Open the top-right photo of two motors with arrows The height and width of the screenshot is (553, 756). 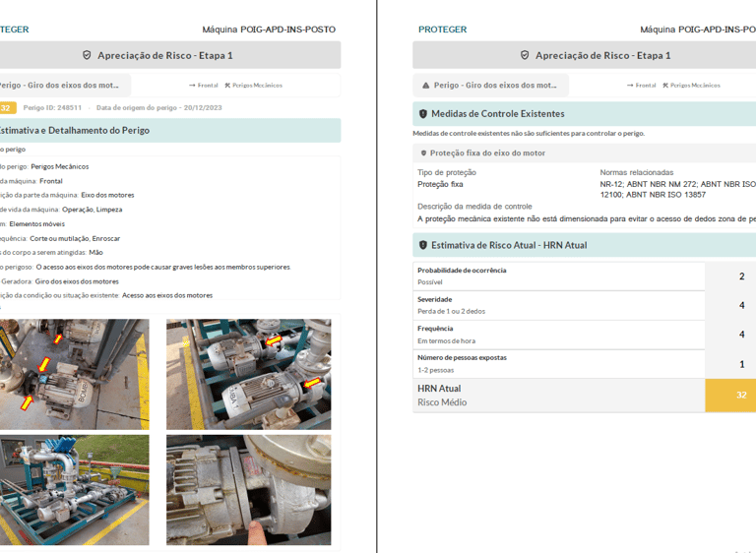[x=249, y=374]
